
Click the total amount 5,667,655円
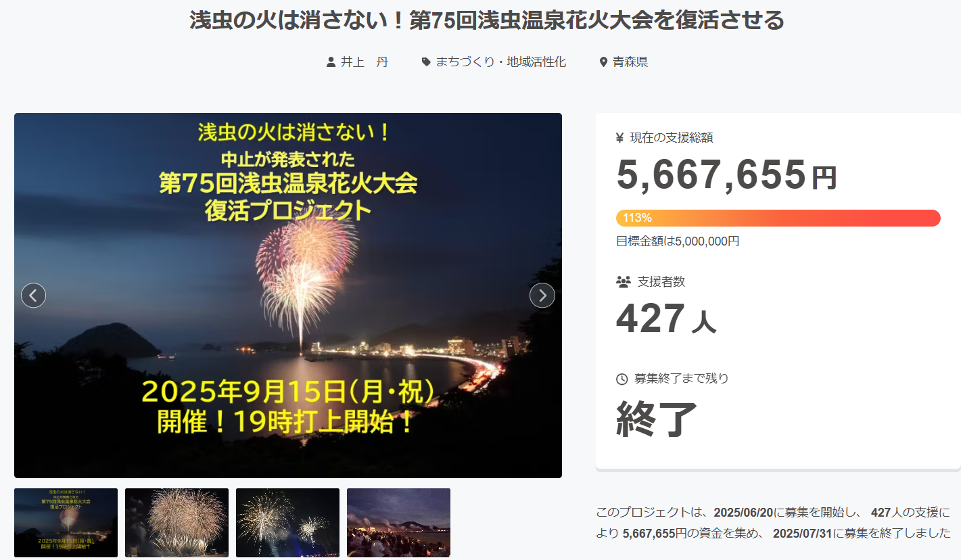pyautogui.click(x=726, y=175)
